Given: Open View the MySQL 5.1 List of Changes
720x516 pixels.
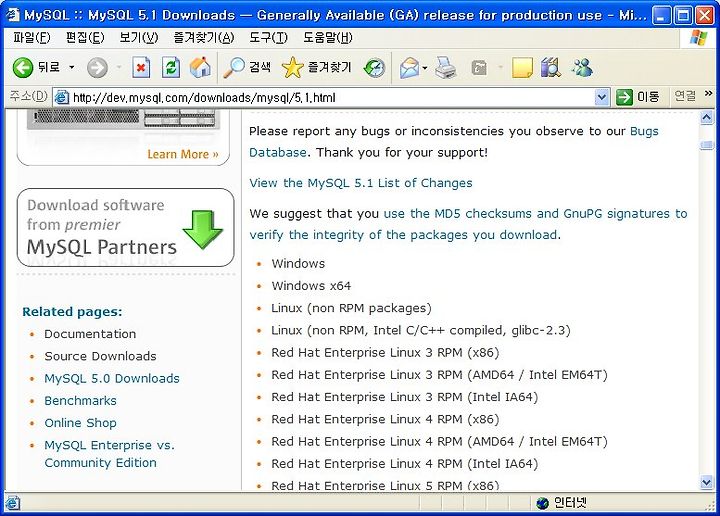Looking at the screenshot, I should [x=361, y=183].
